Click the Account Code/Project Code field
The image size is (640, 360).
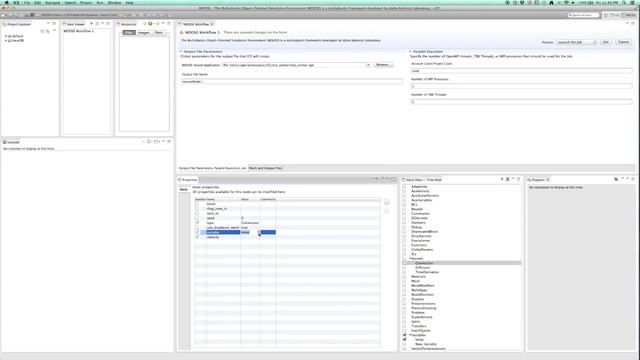[x=521, y=71]
